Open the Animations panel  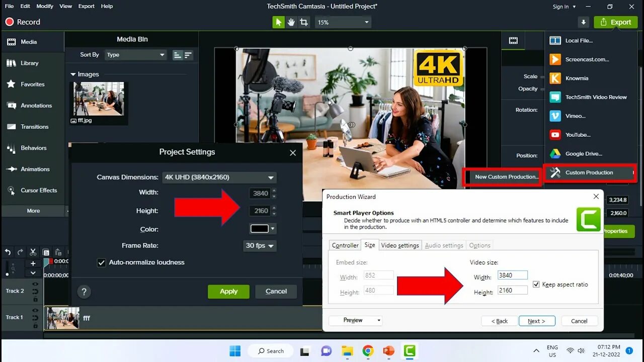[x=32, y=169]
